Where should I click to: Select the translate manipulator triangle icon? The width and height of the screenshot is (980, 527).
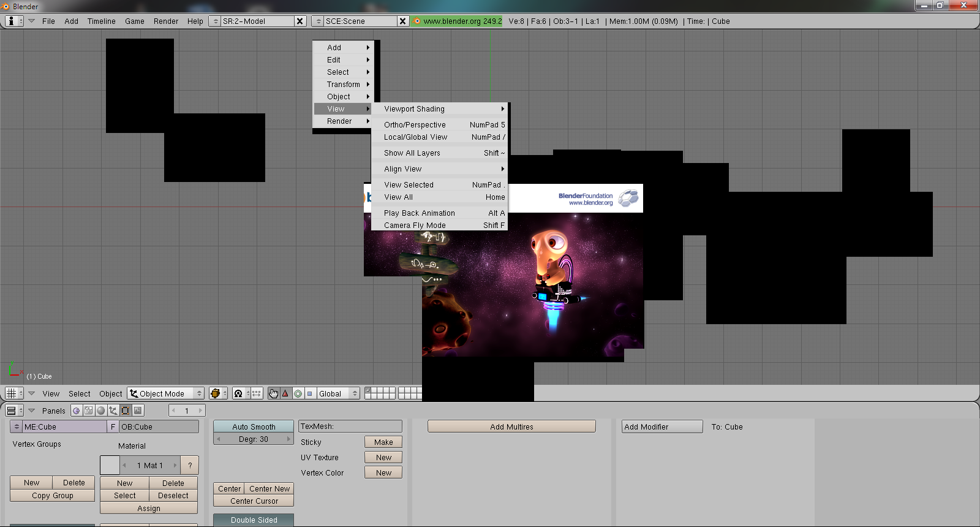[285, 393]
